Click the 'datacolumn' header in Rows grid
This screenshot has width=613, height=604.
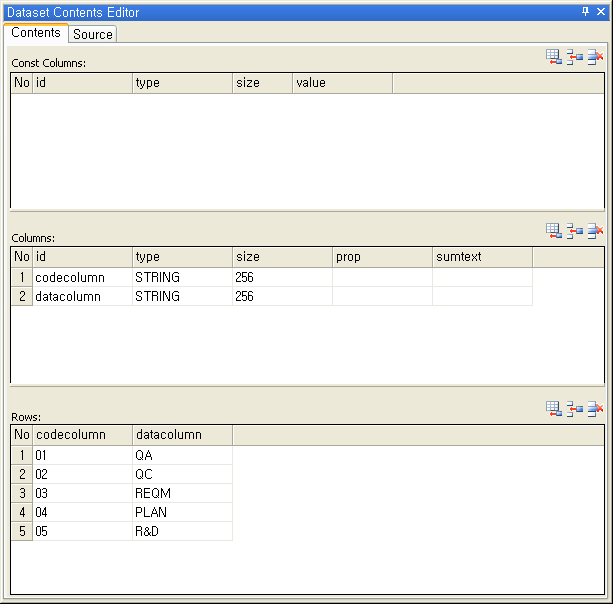(183, 435)
